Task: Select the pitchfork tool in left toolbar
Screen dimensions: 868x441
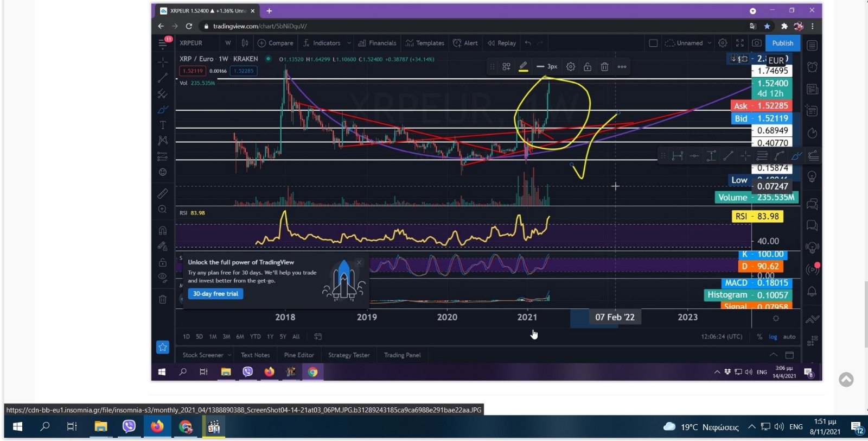Action: tap(162, 93)
